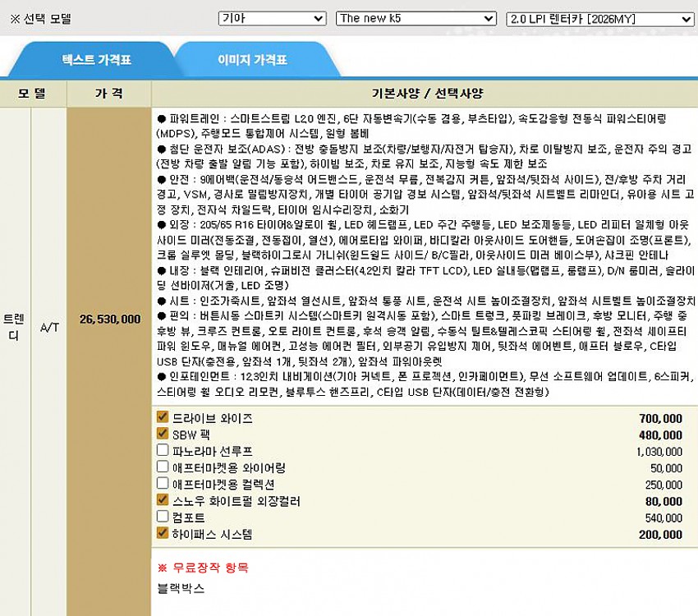This screenshot has width=698, height=616.
Task: Click the 가격 column header
Action: pos(108,93)
